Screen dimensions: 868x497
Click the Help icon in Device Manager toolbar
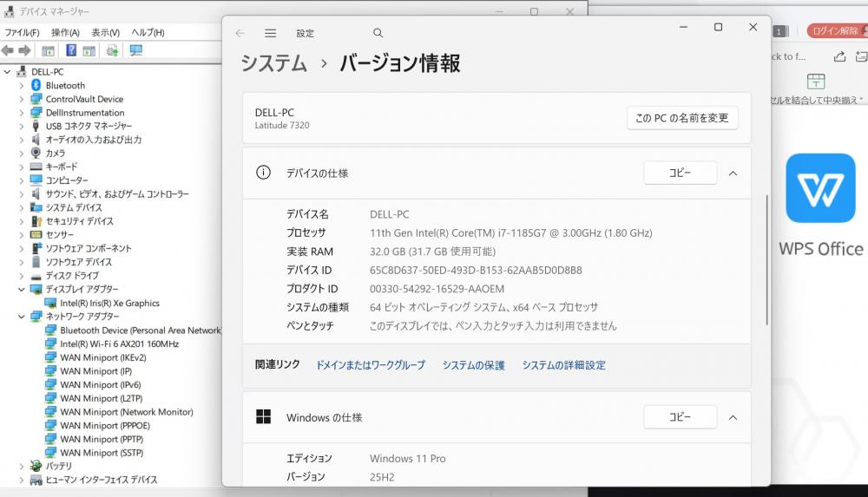tap(70, 50)
